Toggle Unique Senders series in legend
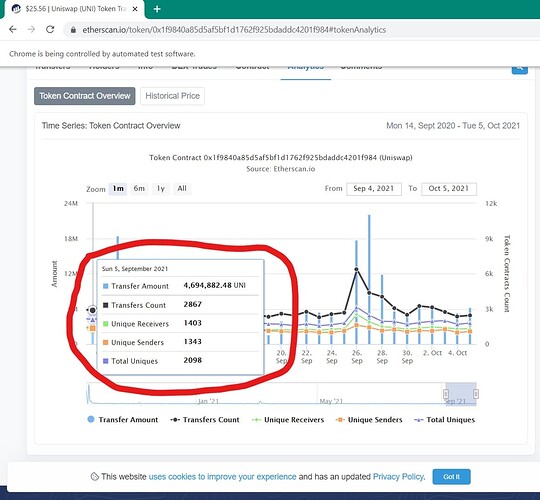The image size is (540, 500). [369, 420]
